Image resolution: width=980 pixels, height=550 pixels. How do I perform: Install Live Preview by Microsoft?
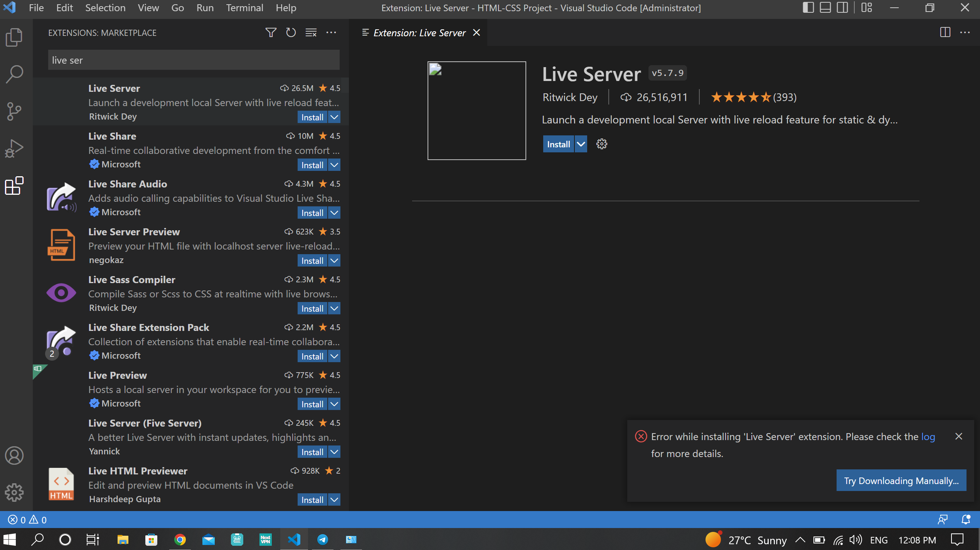[x=312, y=404]
